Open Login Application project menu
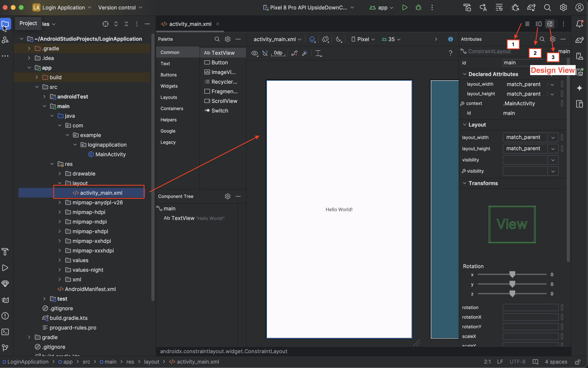 62,8
